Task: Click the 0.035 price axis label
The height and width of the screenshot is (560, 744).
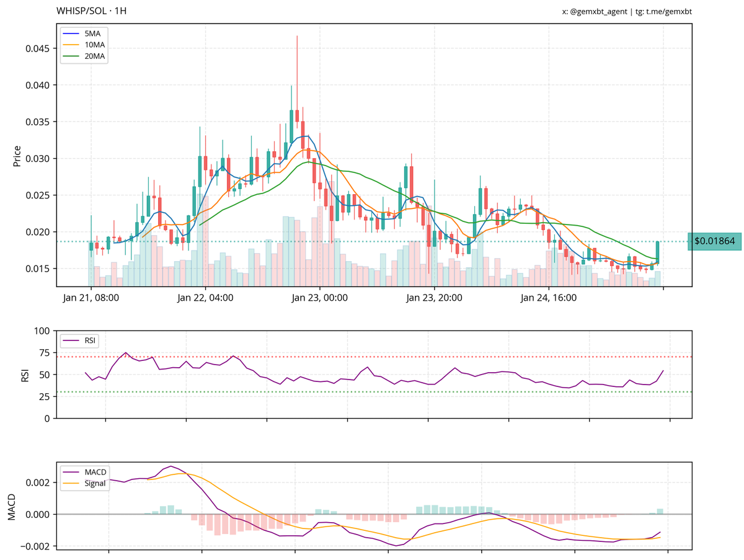Action: (38, 122)
